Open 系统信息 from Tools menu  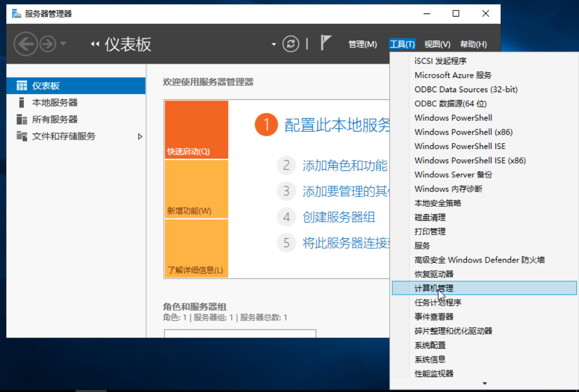[484, 359]
